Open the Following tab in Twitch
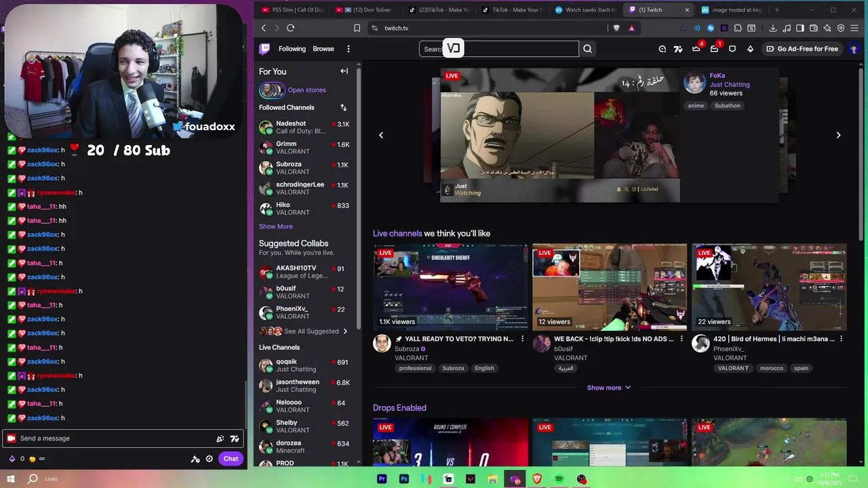This screenshot has height=488, width=868. 292,49
